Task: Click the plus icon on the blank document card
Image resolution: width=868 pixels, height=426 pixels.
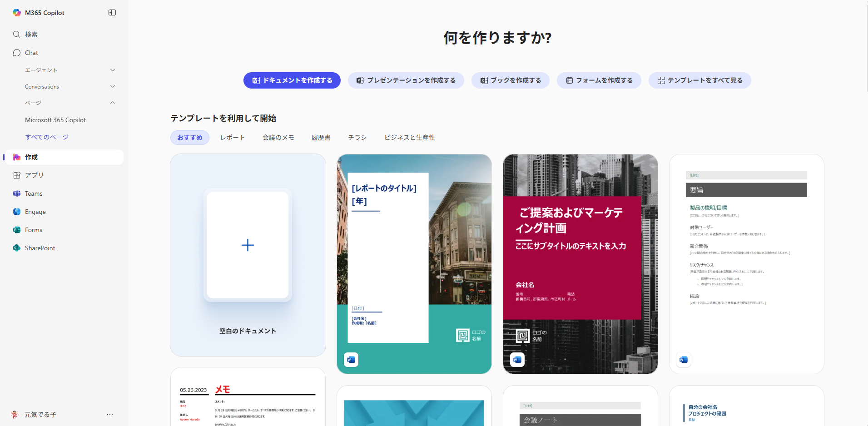Action: (x=248, y=245)
